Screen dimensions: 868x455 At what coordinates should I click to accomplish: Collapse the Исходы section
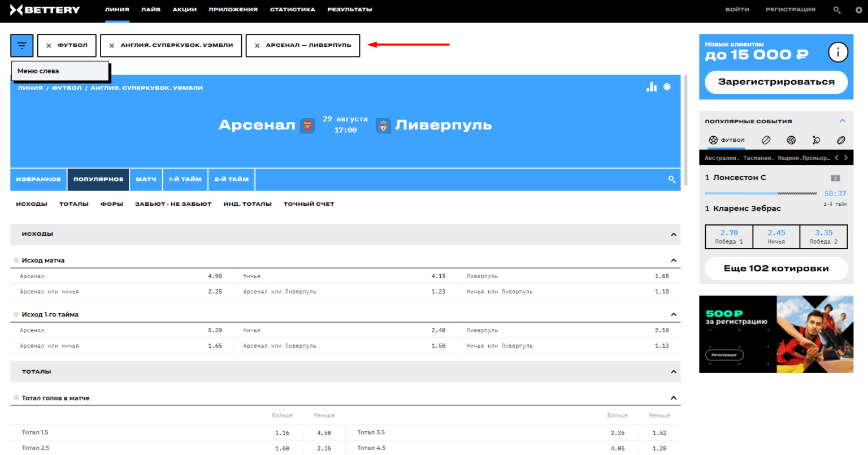pyautogui.click(x=673, y=235)
